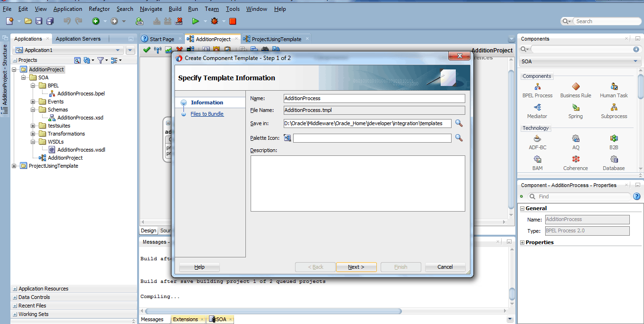
Task: Open the Navigate menu
Action: [151, 9]
